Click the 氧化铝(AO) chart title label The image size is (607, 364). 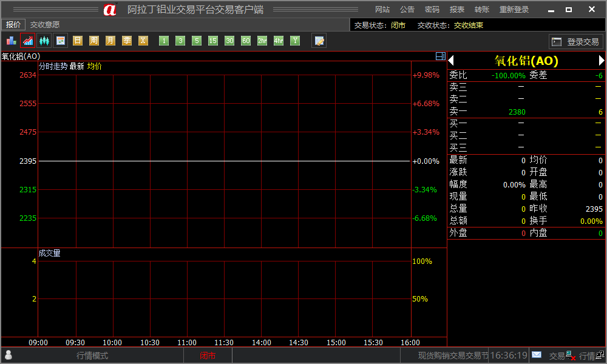tap(21, 56)
